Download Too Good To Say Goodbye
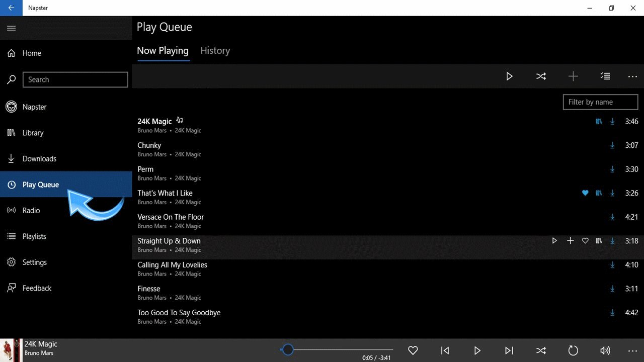 click(612, 313)
